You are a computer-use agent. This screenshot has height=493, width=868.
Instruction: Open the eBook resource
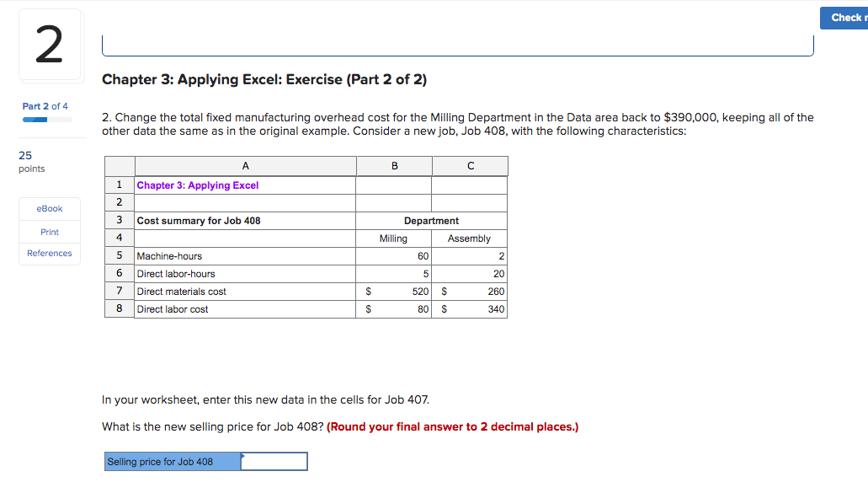(x=49, y=208)
